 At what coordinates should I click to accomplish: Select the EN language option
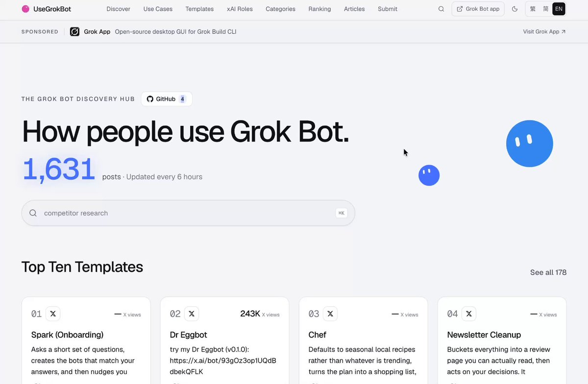(559, 9)
